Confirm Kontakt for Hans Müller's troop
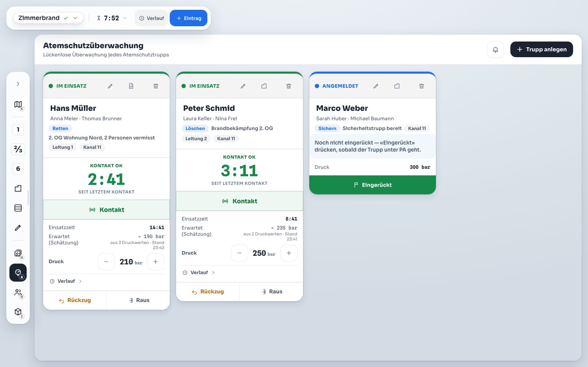 [107, 210]
